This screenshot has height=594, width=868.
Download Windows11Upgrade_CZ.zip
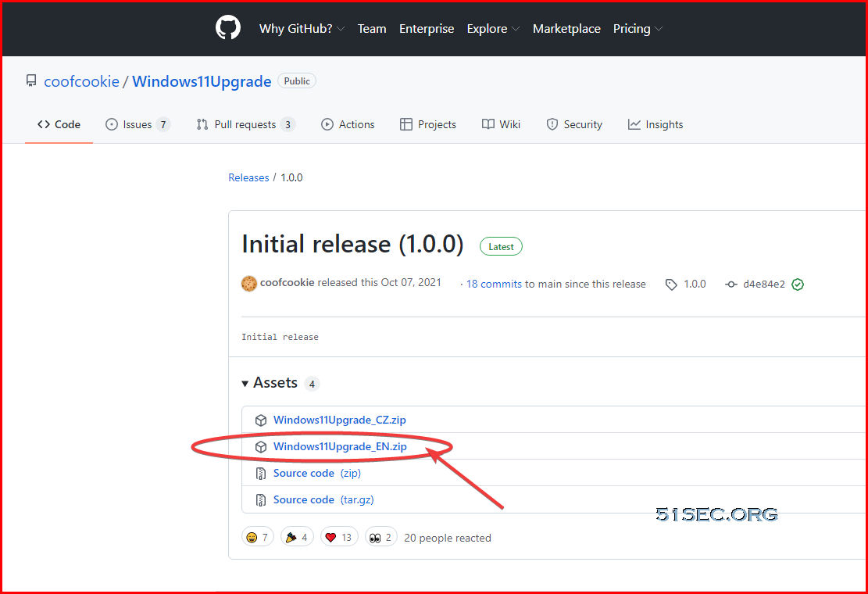[339, 420]
